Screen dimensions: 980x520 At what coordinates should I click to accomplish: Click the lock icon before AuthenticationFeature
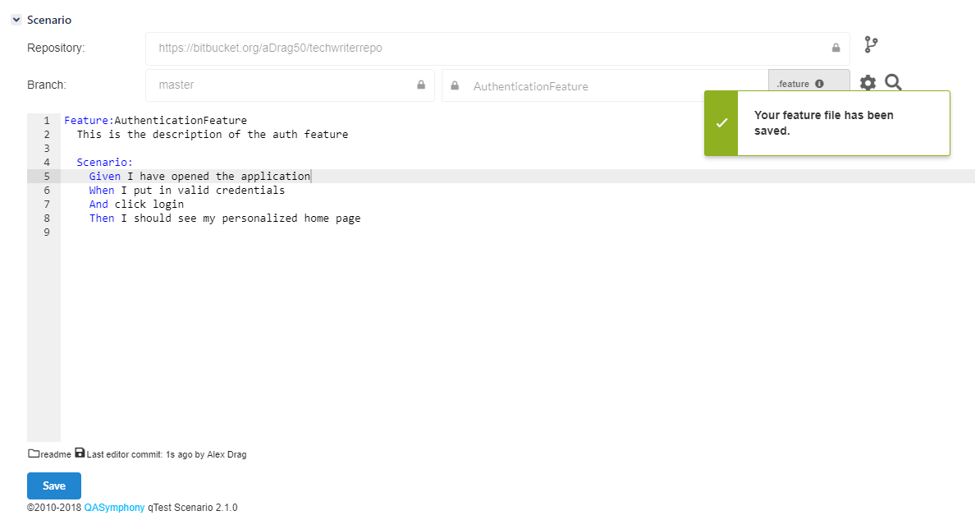tap(455, 85)
